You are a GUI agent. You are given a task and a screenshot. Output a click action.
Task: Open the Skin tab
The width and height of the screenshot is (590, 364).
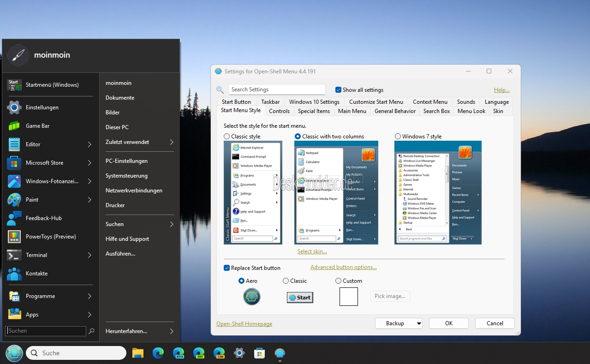pyautogui.click(x=498, y=111)
